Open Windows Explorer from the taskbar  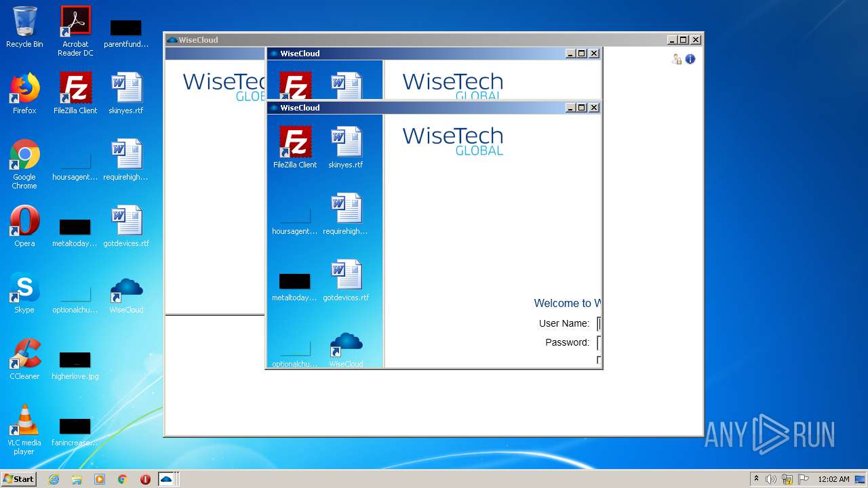[x=77, y=479]
